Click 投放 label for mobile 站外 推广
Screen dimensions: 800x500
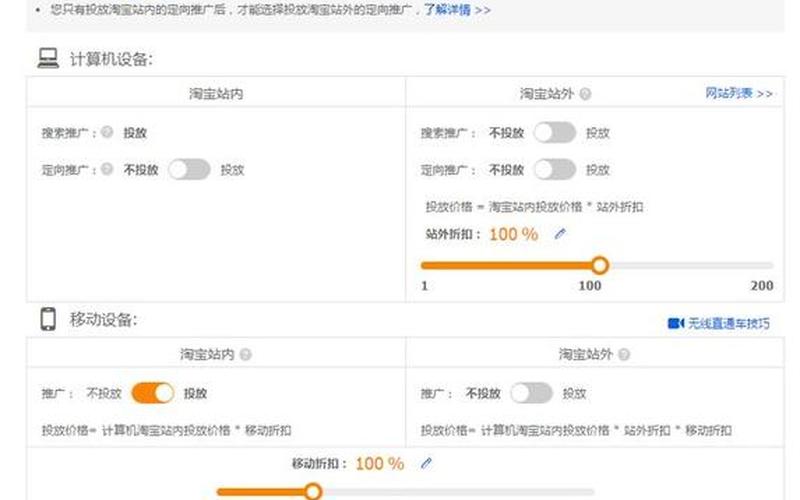click(x=574, y=393)
